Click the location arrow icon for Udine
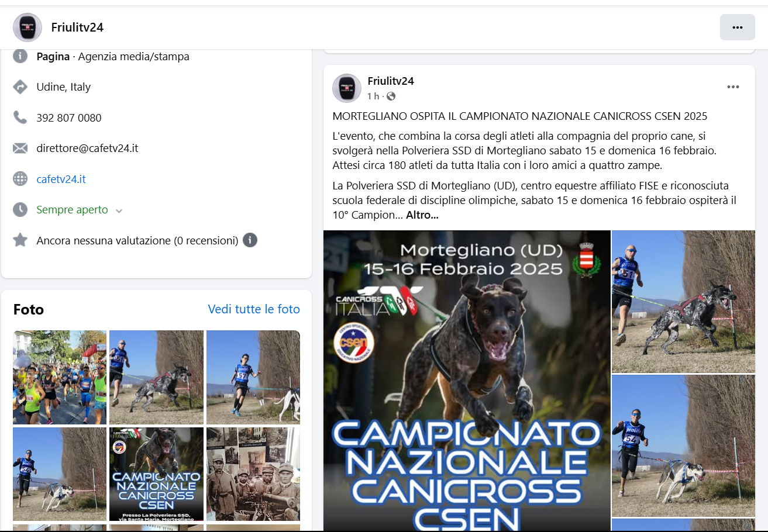This screenshot has width=768, height=532. coord(20,87)
